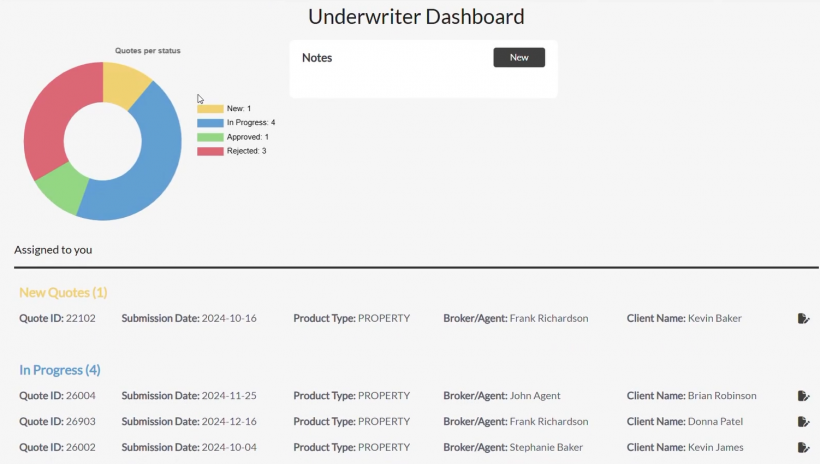Screen dimensions: 820x464
Task: Click the Assigned to you heading
Action: click(x=53, y=250)
